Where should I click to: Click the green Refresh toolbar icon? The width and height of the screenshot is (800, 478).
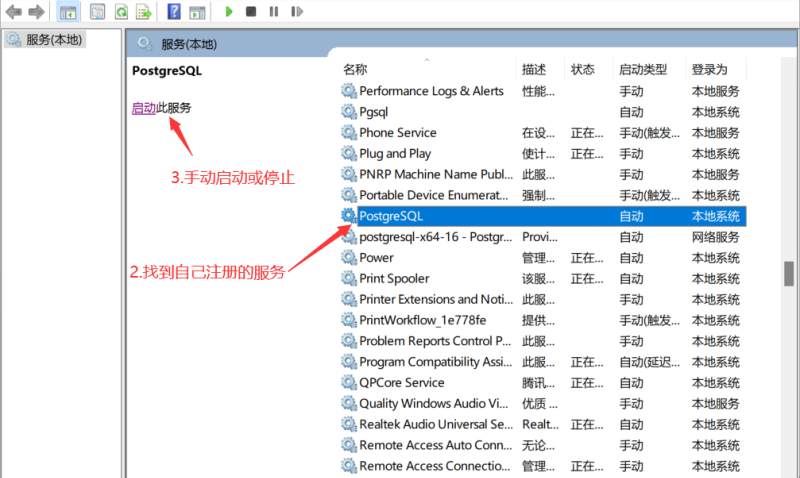(x=121, y=11)
